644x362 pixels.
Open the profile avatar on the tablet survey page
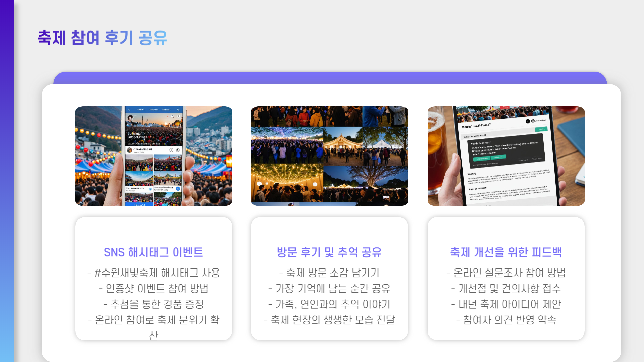point(533,120)
